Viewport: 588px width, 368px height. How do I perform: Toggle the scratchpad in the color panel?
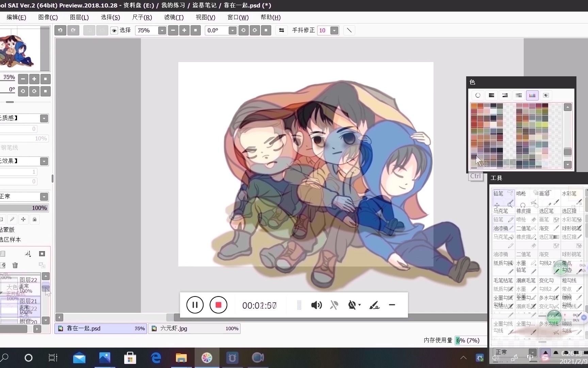tap(546, 95)
